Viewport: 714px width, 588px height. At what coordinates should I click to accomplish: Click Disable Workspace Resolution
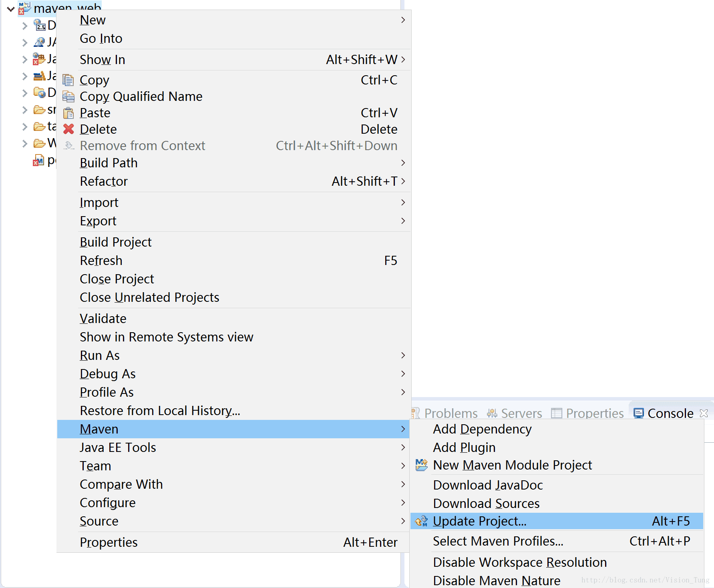tap(557, 562)
